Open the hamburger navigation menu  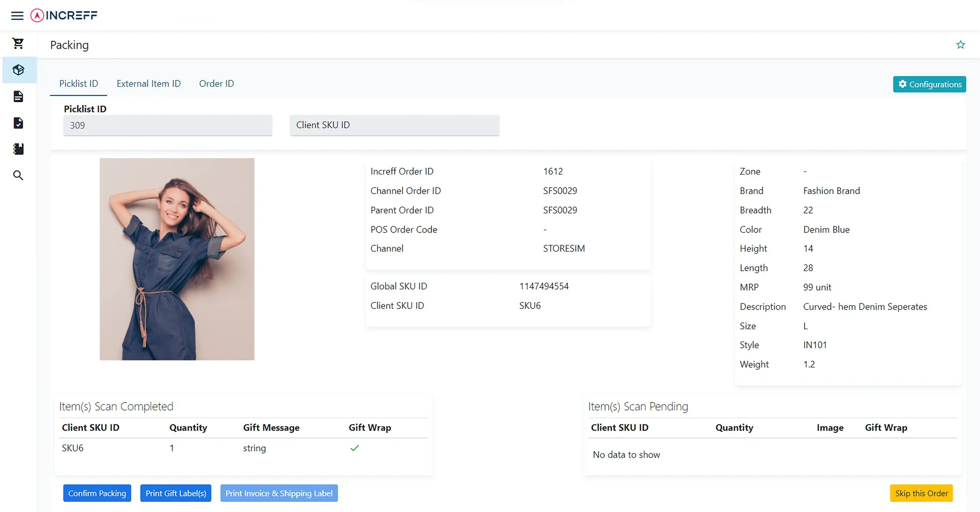point(17,15)
